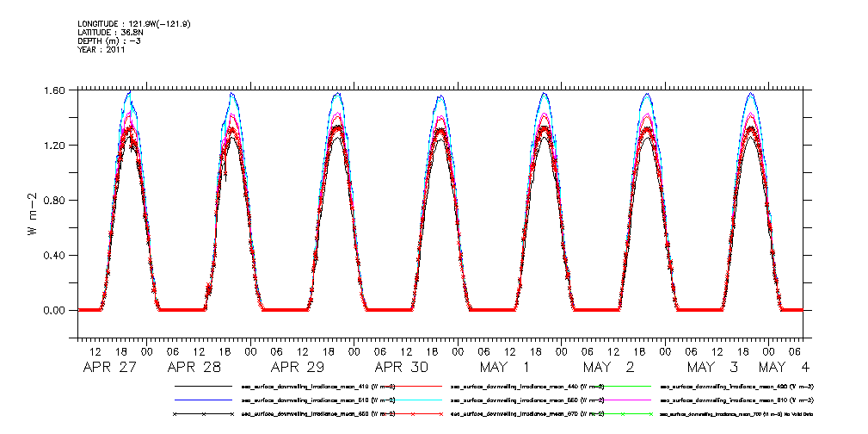Click the red x-marked line swatch for irradiance_mean_670

click(x=413, y=414)
